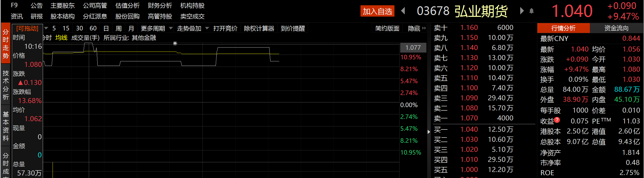
Task: Open 研报 page
Action: pyautogui.click(x=37, y=16)
